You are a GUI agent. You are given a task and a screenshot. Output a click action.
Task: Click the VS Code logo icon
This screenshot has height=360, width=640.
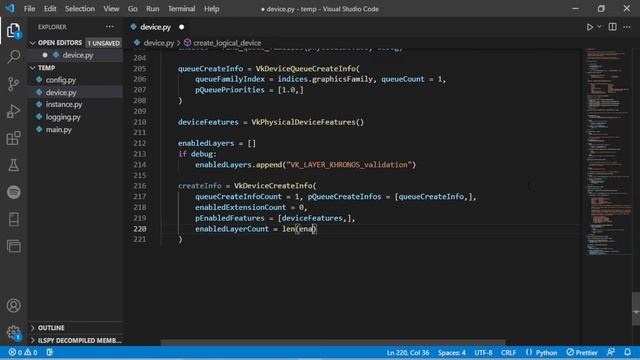coord(10,9)
